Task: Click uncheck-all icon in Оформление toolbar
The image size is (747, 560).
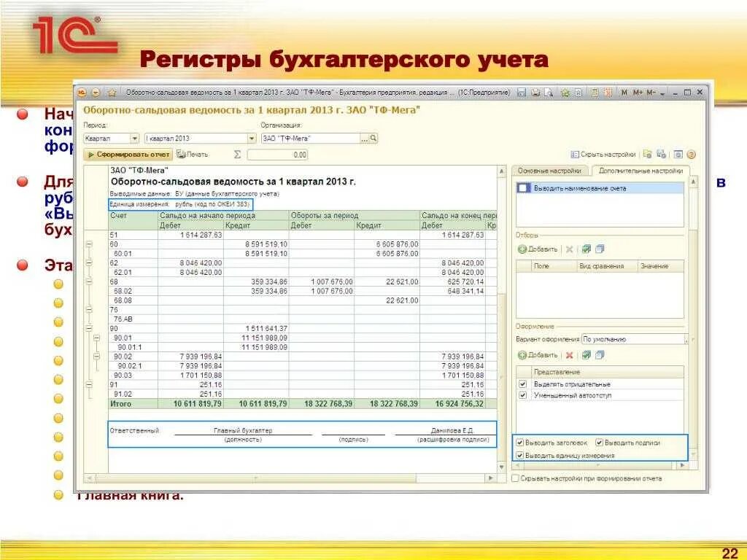Action: (600, 355)
